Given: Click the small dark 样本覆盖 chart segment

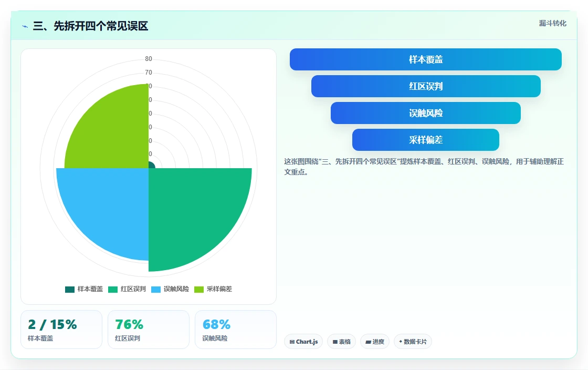Looking at the screenshot, I should tap(151, 166).
